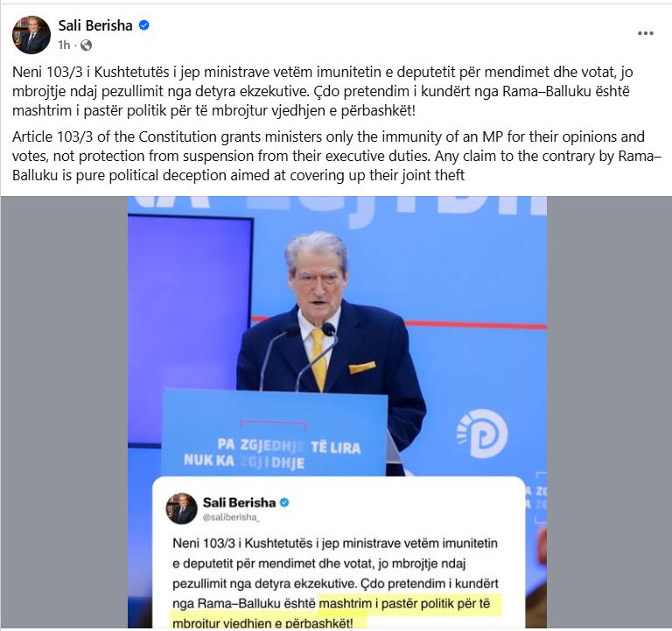Click the gray margin right of photo

pos(609,412)
